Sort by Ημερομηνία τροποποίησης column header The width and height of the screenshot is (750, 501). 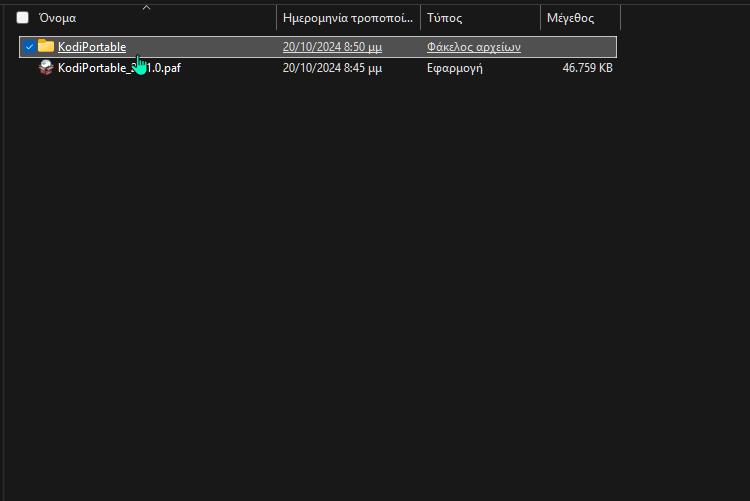pyautogui.click(x=348, y=18)
